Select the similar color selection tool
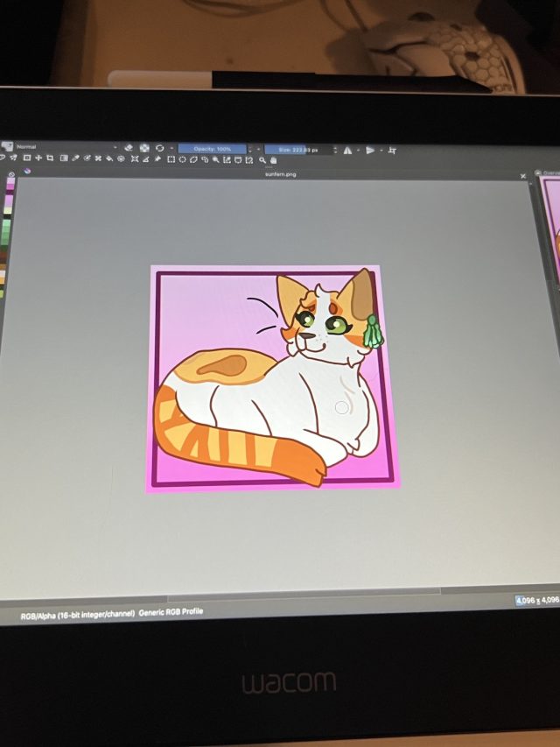Image resolution: width=560 pixels, height=747 pixels. 227,159
